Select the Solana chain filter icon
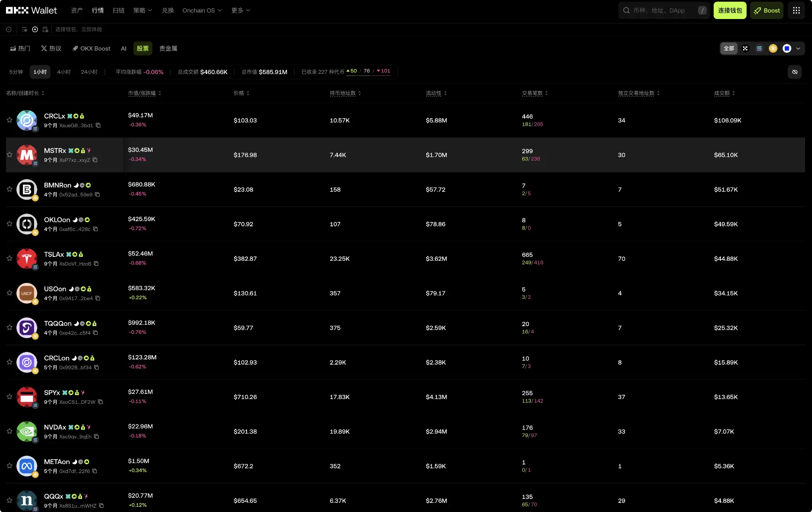812x512 pixels. (760, 48)
